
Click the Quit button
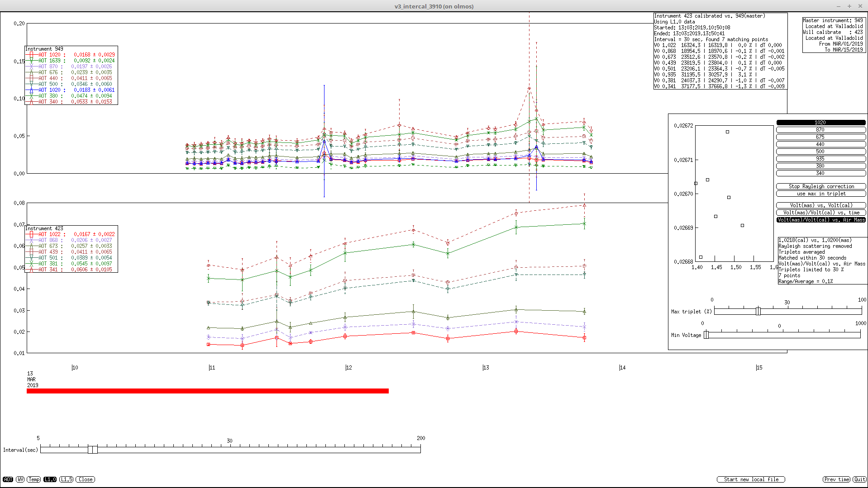[x=859, y=479]
